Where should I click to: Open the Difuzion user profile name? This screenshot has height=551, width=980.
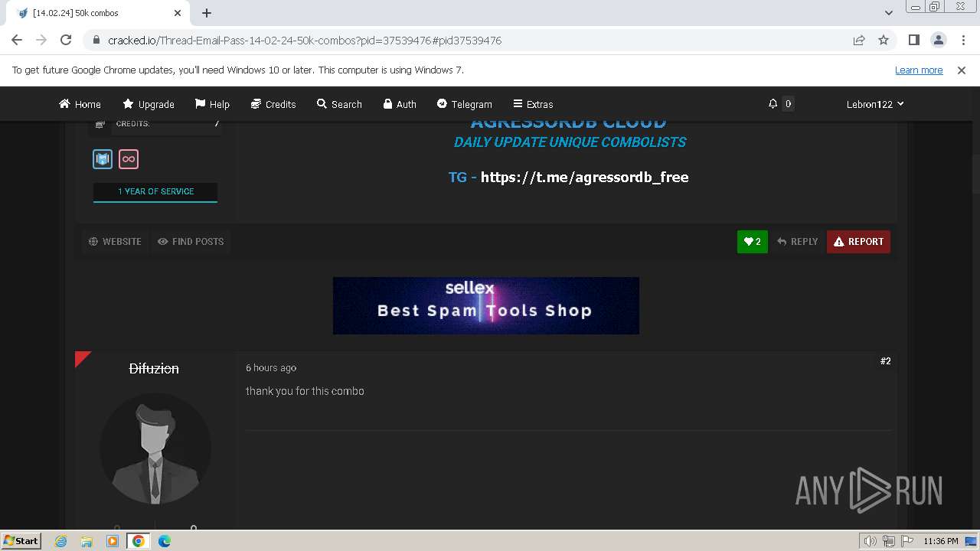tap(154, 369)
